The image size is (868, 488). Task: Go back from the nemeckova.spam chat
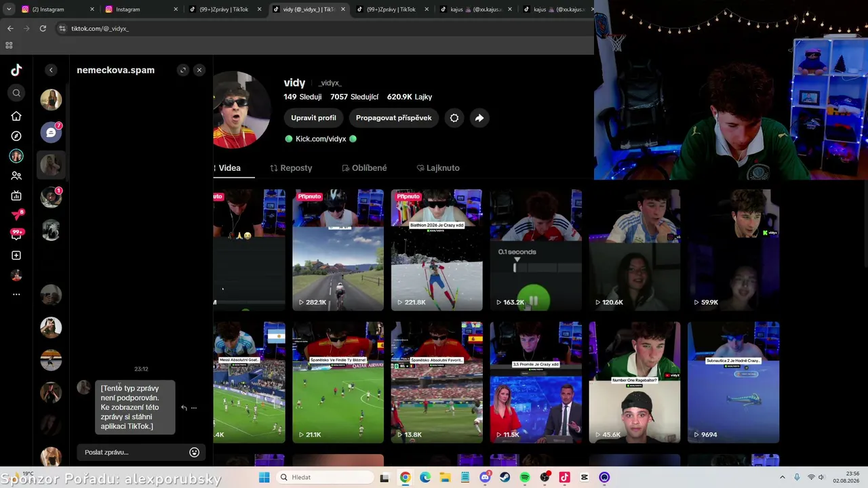pyautogui.click(x=51, y=70)
